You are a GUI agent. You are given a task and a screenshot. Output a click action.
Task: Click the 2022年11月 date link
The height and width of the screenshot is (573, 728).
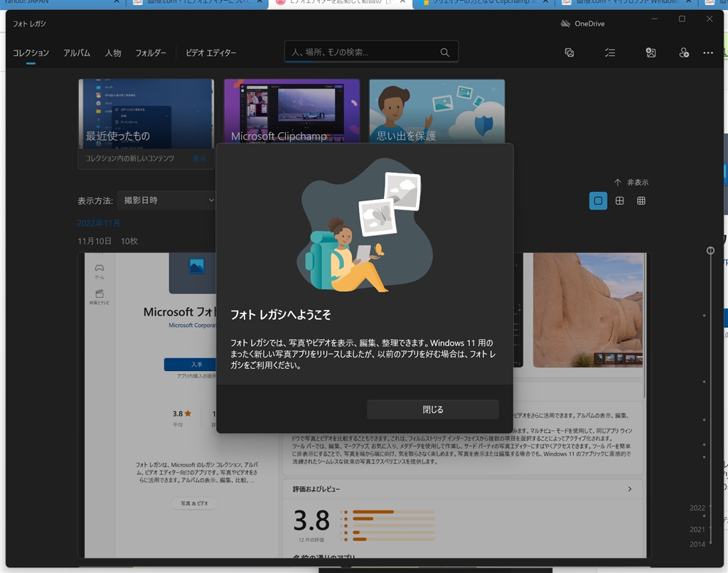coord(98,223)
